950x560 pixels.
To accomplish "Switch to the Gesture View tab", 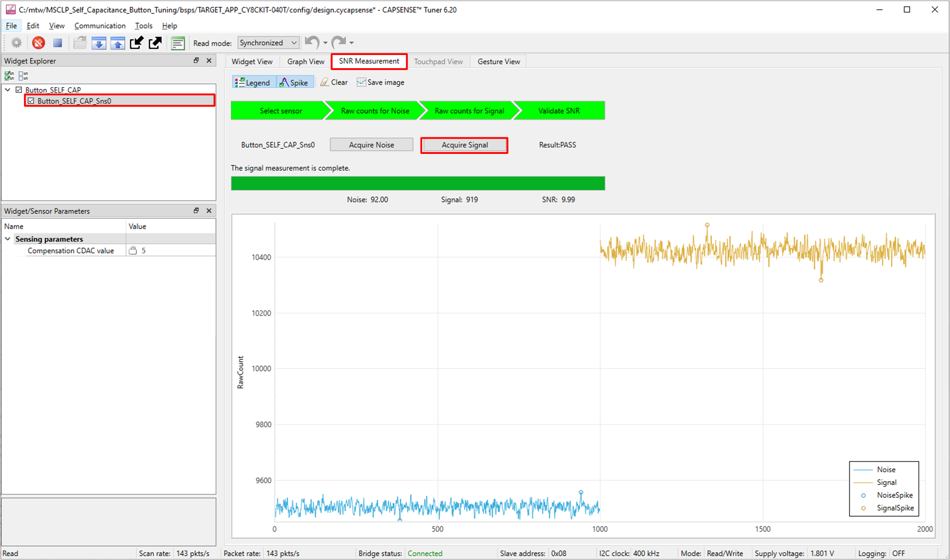I will coord(499,61).
